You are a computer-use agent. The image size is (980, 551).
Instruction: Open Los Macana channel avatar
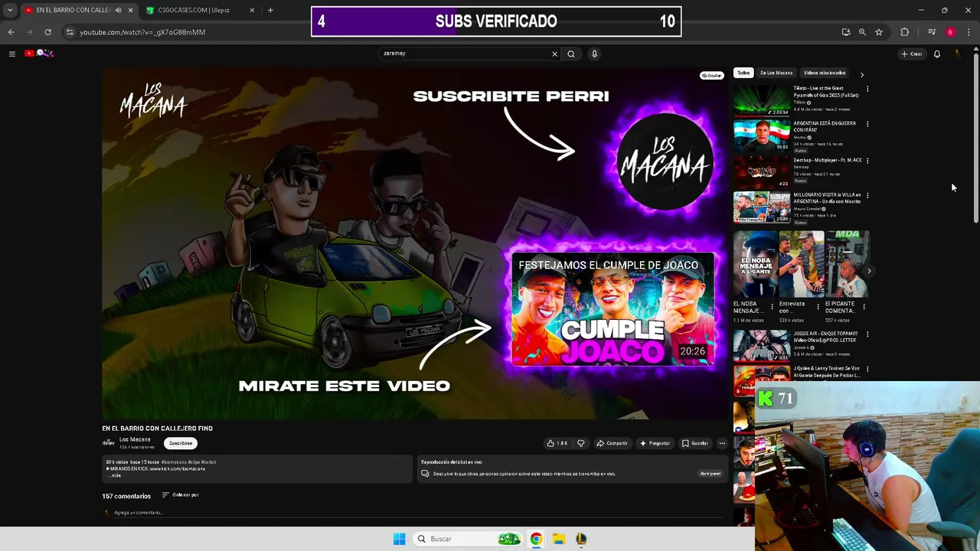pos(109,442)
